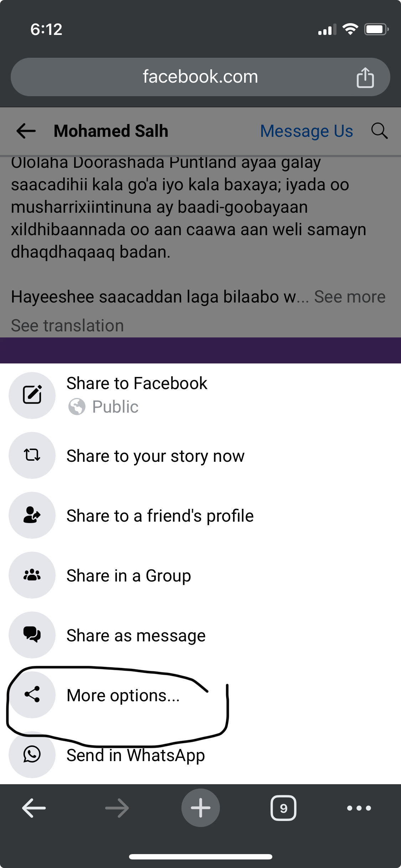The image size is (401, 868).
Task: Tap the message bubbles icon
Action: [x=32, y=635]
